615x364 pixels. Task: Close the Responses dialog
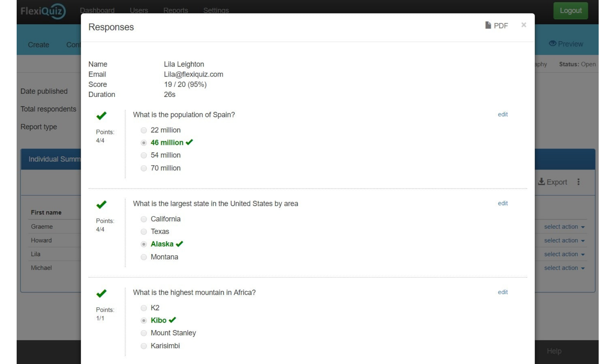click(x=523, y=25)
